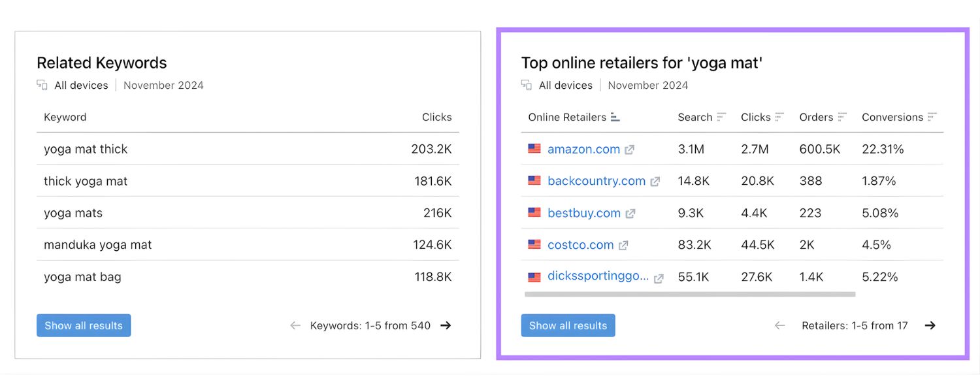Show all results for Related Keywords

[x=83, y=325]
